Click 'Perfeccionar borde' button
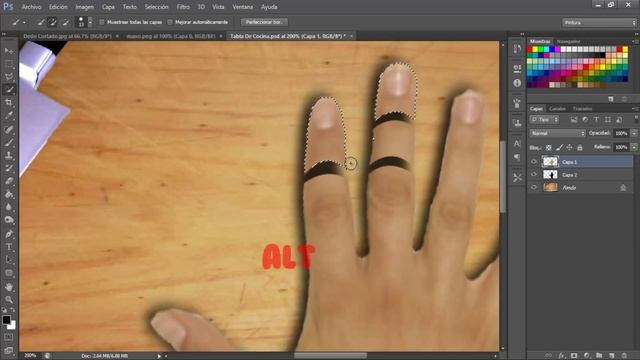 pos(264,22)
